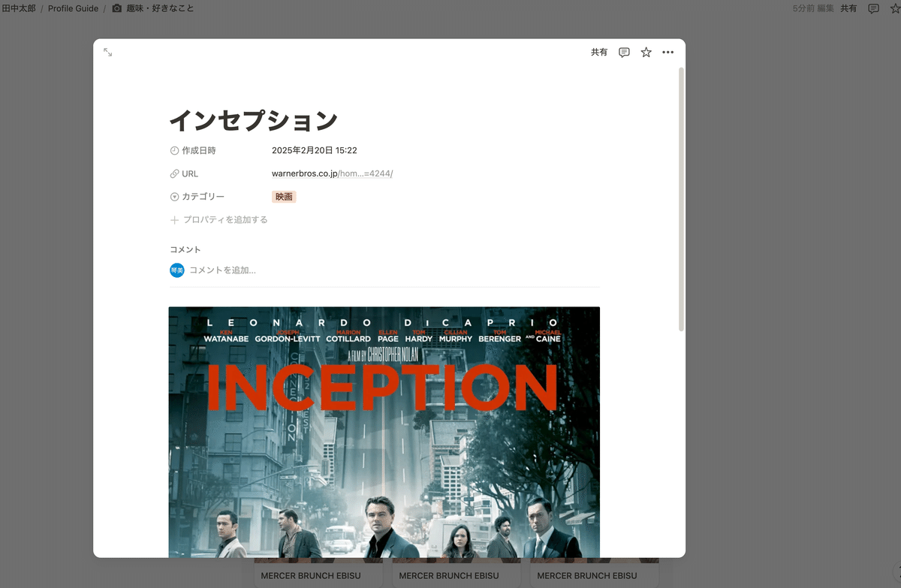The height and width of the screenshot is (588, 901).
Task: Click the plus icon for adding property
Action: click(x=174, y=220)
